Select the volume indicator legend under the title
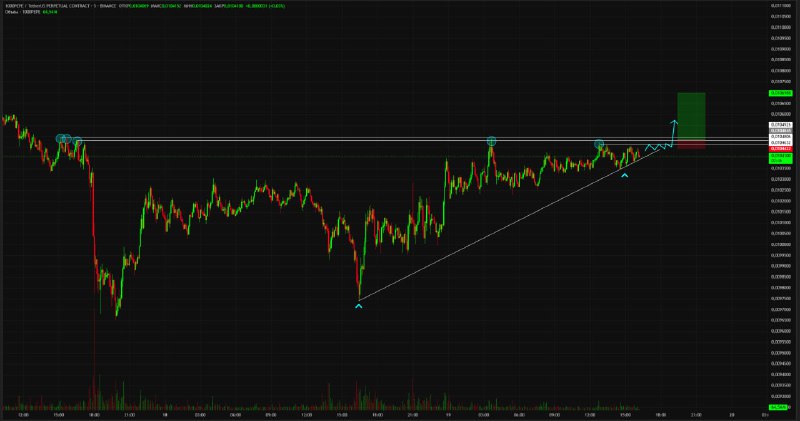The height and width of the screenshot is (421, 800). pyautogui.click(x=31, y=11)
